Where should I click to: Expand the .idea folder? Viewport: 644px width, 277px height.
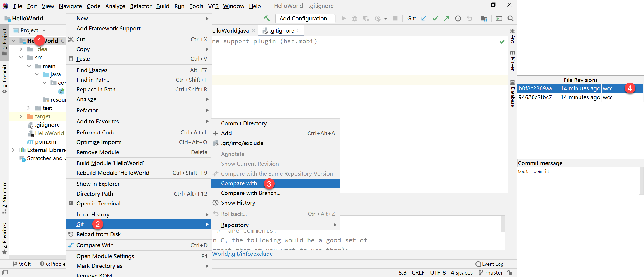coord(21,49)
